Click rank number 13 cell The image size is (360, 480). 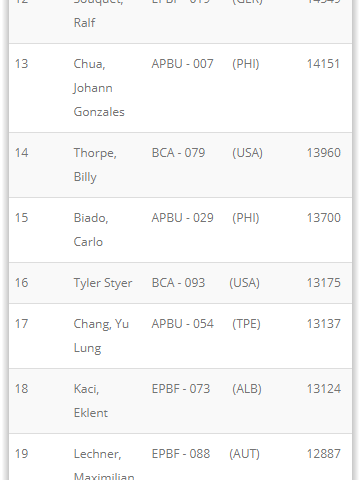(x=22, y=64)
